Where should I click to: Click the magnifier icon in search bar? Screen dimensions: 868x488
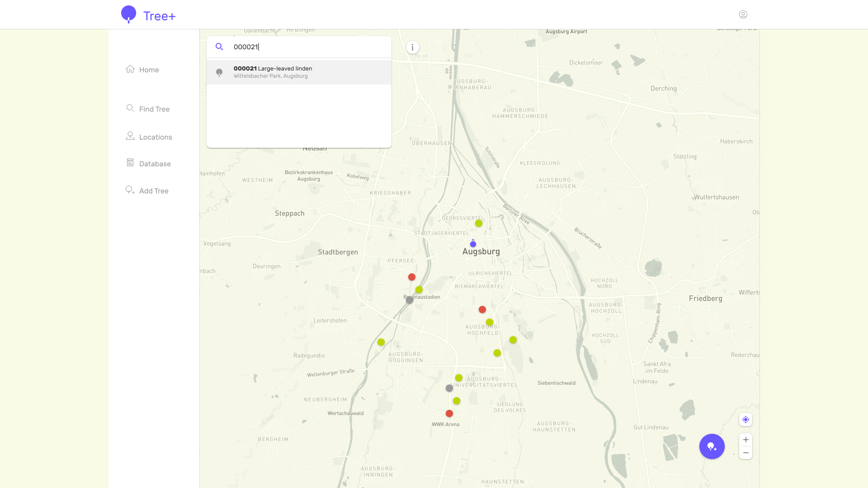pos(219,47)
